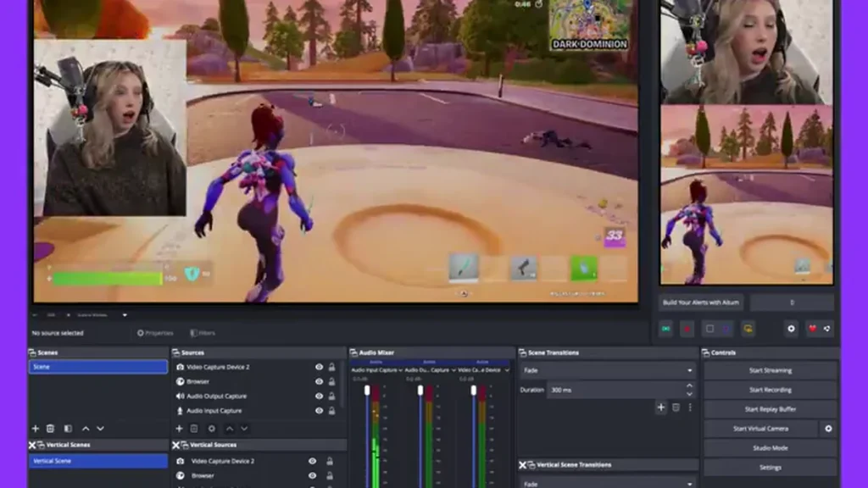Lock the Audio Output Capture source
This screenshot has width=868, height=488.
(x=331, y=396)
